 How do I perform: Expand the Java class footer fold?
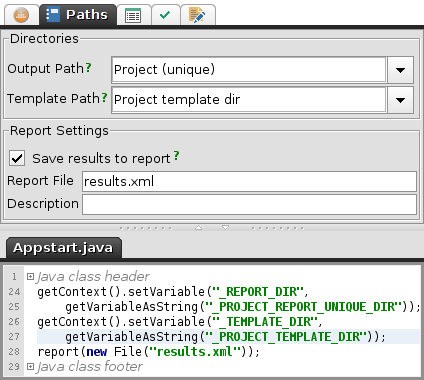click(x=30, y=366)
